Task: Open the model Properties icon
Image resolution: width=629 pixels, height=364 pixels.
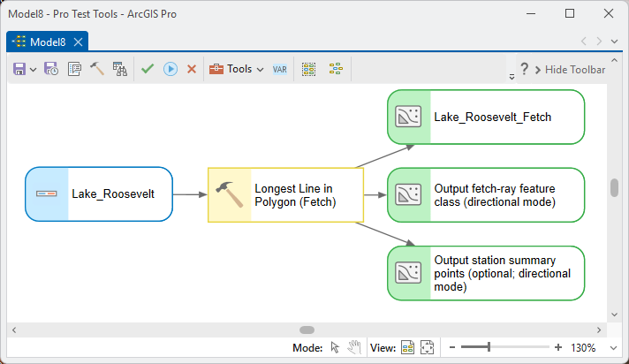Action: point(74,69)
